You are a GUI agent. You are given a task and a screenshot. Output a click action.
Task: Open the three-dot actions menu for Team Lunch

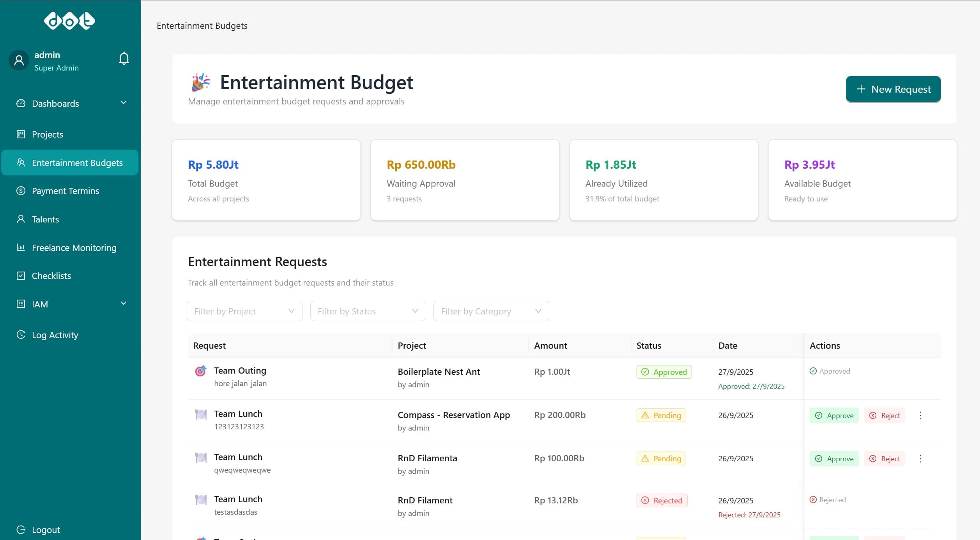[920, 415]
